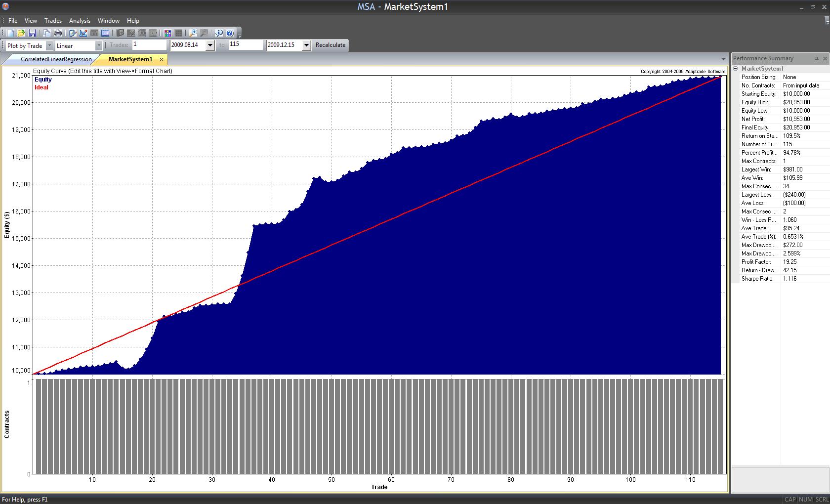Collapse the MarketSystem1 tree node
The width and height of the screenshot is (830, 504).
pos(735,69)
